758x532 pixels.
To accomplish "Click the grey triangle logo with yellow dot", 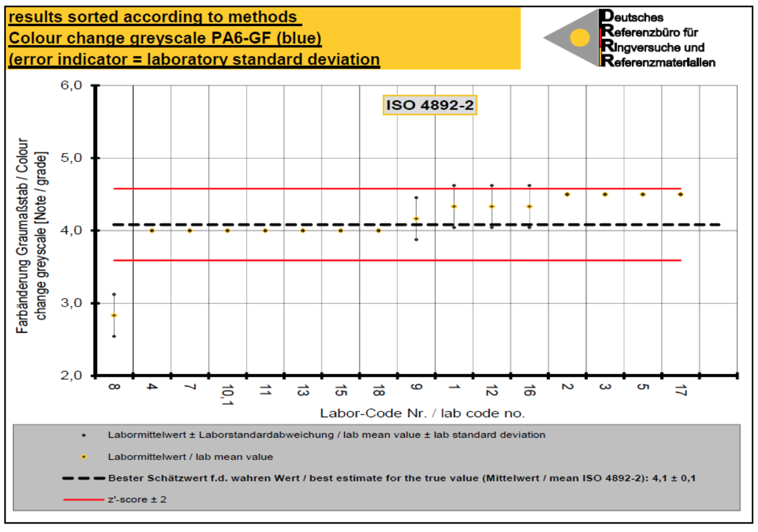I will click(x=571, y=38).
